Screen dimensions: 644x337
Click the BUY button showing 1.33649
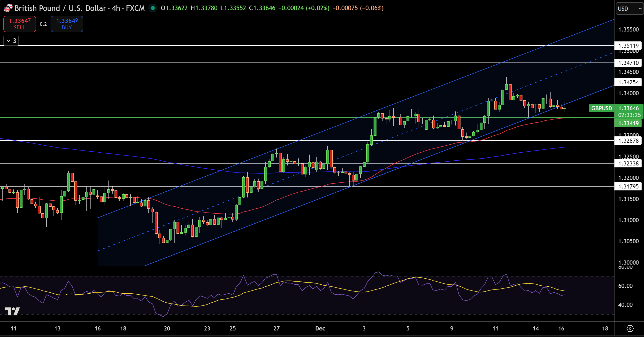67,24
